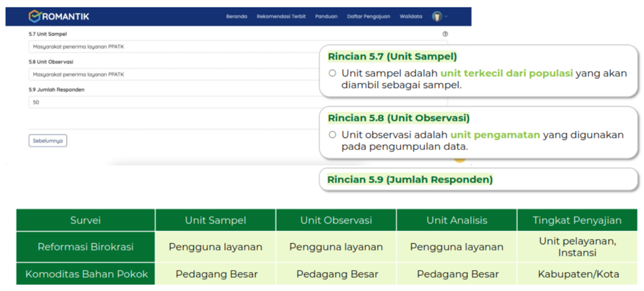
Task: Select the Komoditas Bahan Pokok row header
Action: pyautogui.click(x=87, y=274)
